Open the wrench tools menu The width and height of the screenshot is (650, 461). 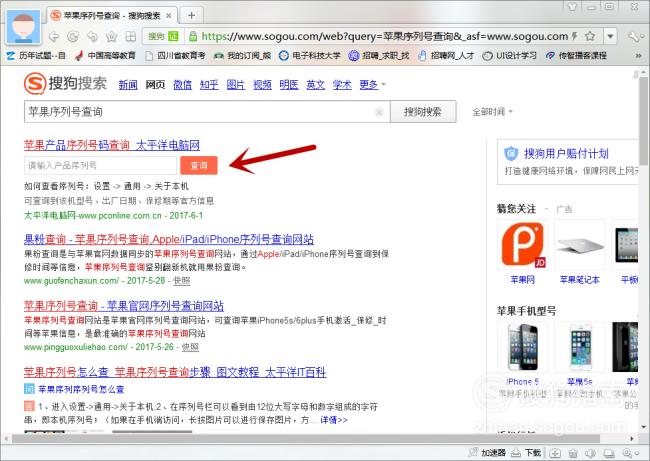(635, 36)
